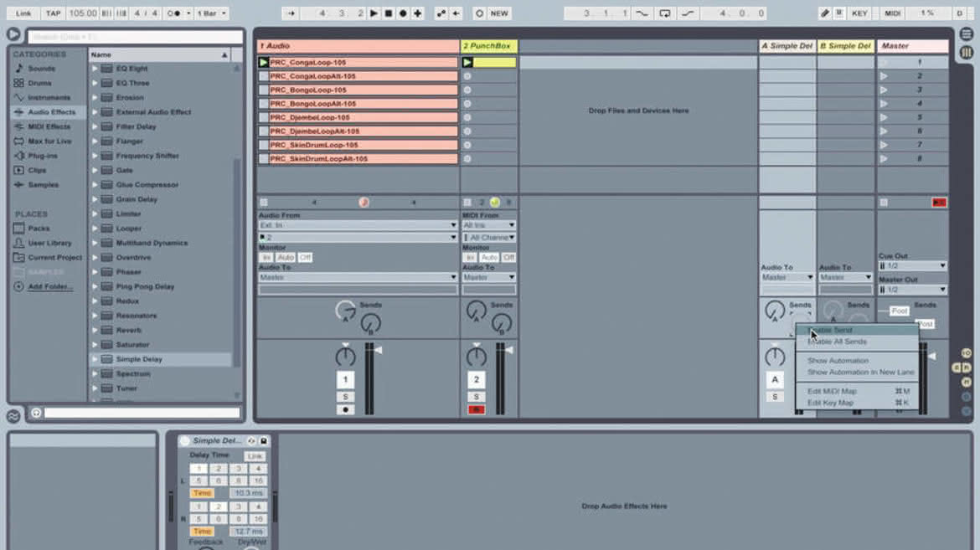Click the Stop All Clips button on Master
This screenshot has height=550, width=980.
(884, 203)
